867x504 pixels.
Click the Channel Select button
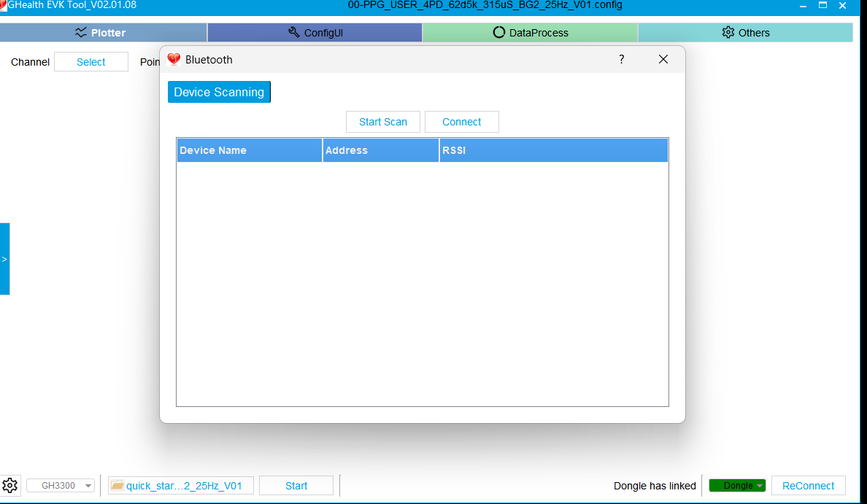pos(91,62)
